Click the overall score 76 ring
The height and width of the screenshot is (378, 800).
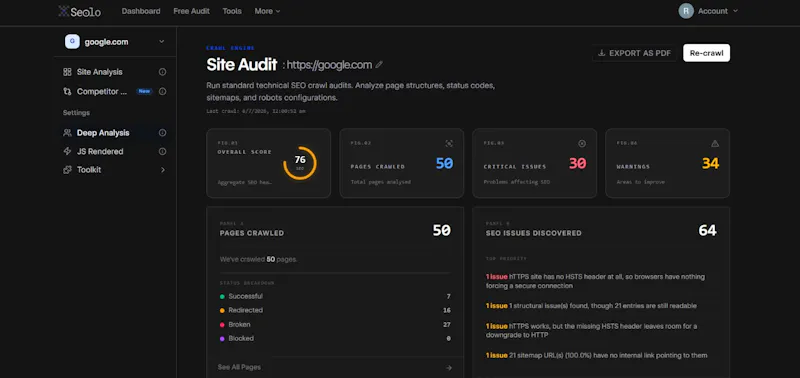point(300,163)
